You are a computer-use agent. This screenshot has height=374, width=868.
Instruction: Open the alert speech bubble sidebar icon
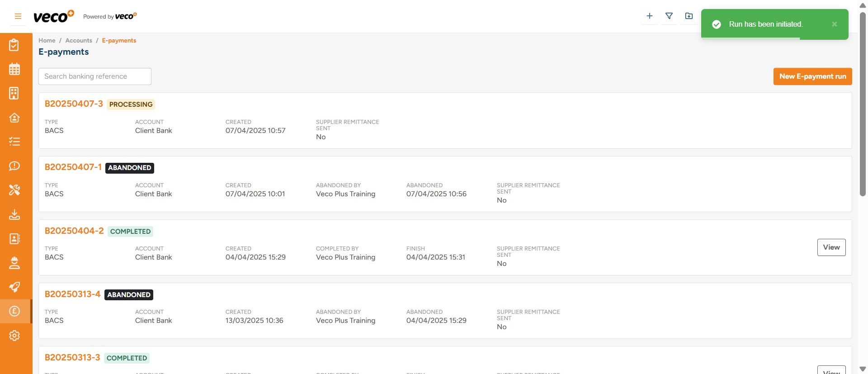click(14, 166)
